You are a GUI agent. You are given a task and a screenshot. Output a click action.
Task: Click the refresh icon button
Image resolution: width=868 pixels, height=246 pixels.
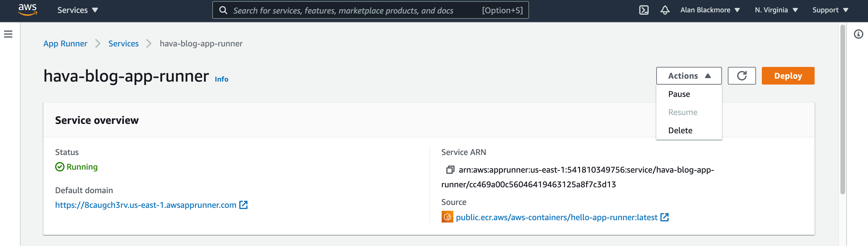click(742, 75)
